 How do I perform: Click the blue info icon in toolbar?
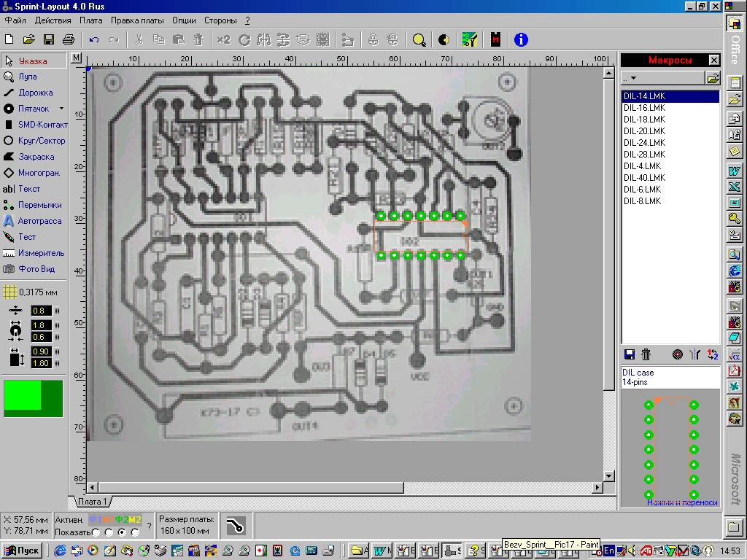[520, 39]
